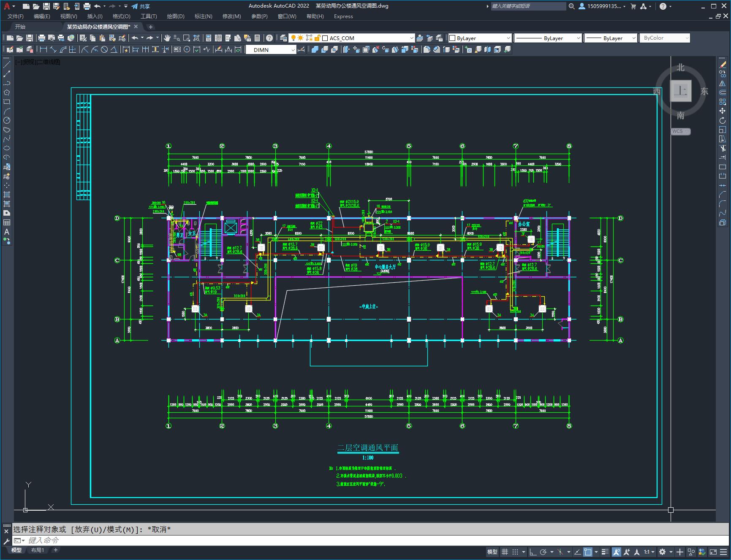Image resolution: width=731 pixels, height=560 pixels.
Task: Click the Help question mark in the standard toolbar
Action: click(269, 38)
